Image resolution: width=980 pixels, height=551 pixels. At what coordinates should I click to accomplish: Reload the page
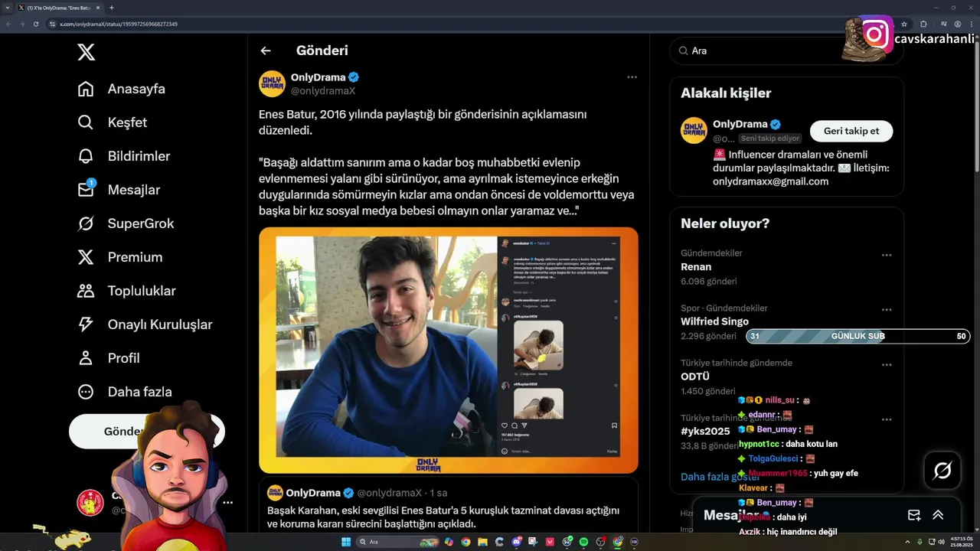click(35, 24)
